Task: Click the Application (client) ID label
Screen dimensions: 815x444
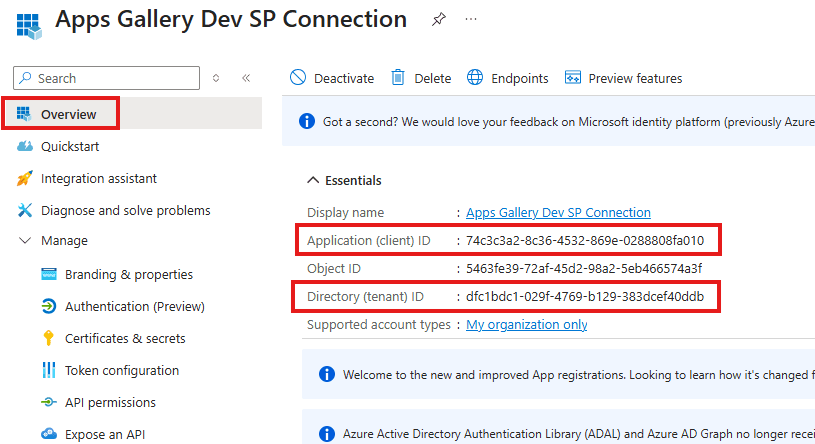Action: 369,241
